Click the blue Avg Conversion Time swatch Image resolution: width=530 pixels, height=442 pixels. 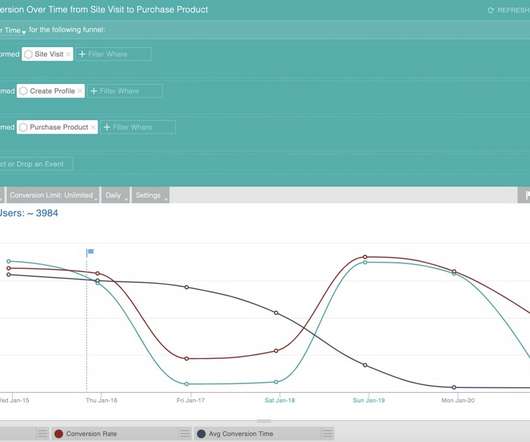[201, 434]
